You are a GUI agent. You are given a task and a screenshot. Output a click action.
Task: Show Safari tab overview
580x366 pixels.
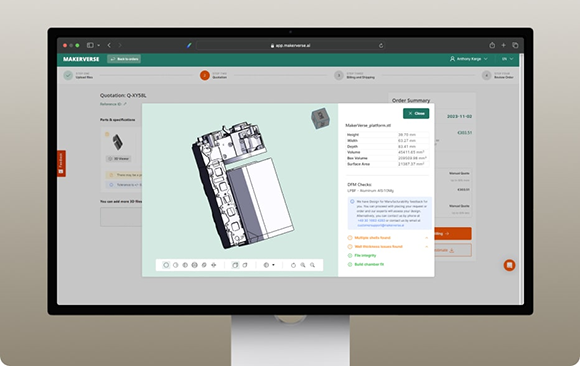click(515, 45)
